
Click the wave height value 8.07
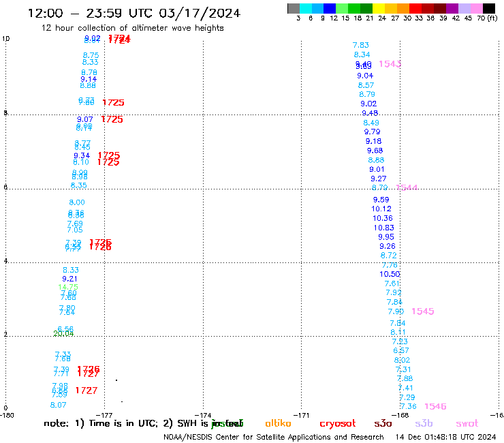point(58,405)
